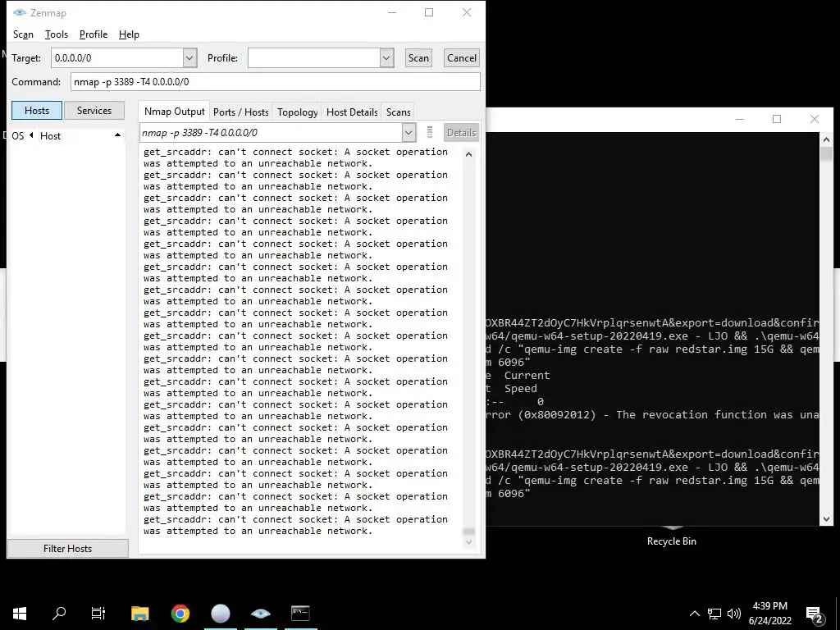Click the Nmap output scrollbar thumb
Image resolution: width=840 pixels, height=630 pixels.
tap(468, 531)
